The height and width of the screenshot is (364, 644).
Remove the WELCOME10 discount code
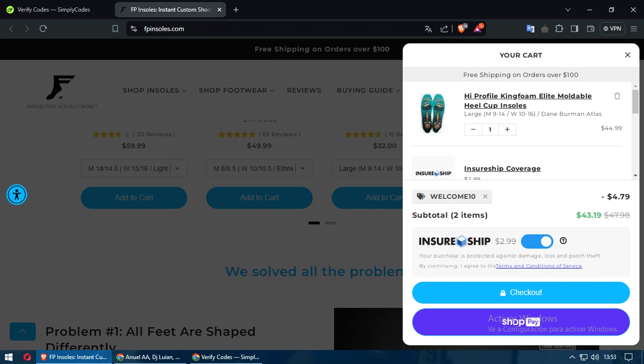485,196
